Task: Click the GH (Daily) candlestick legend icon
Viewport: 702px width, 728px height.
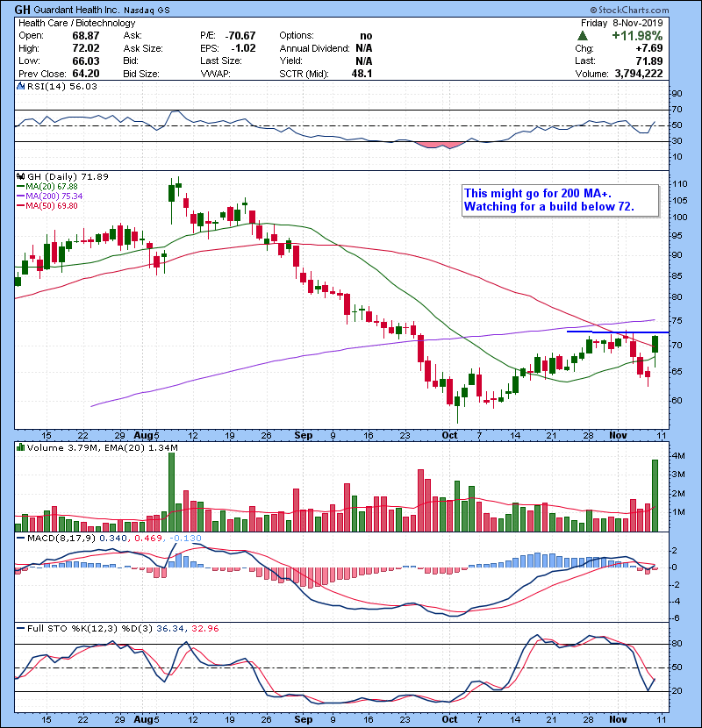Action: 18,176
